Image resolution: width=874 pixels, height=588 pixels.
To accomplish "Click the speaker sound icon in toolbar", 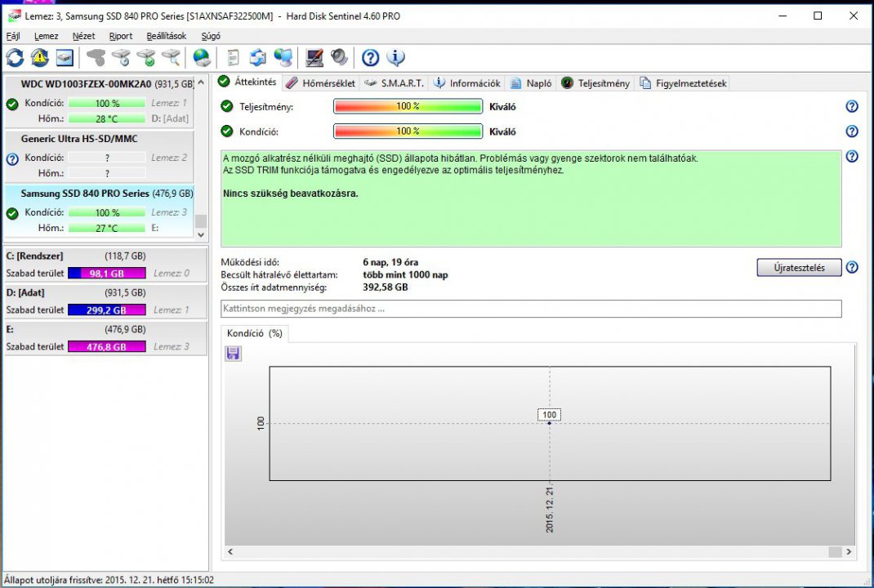I will coord(339,57).
